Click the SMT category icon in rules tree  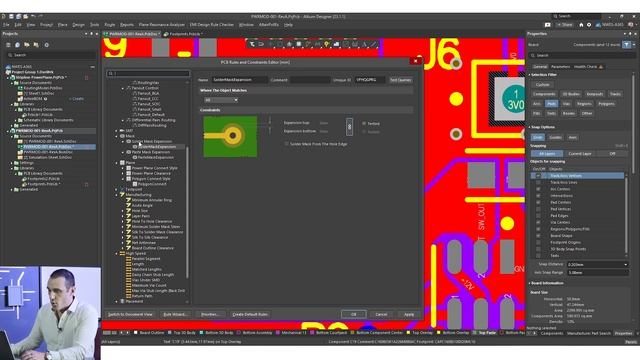(122, 131)
